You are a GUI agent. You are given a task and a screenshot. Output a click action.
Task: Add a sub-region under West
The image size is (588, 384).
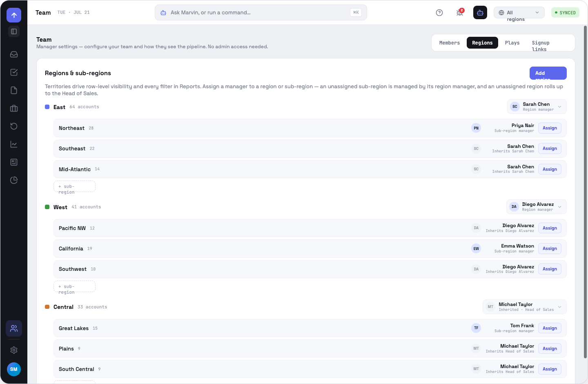[74, 287]
